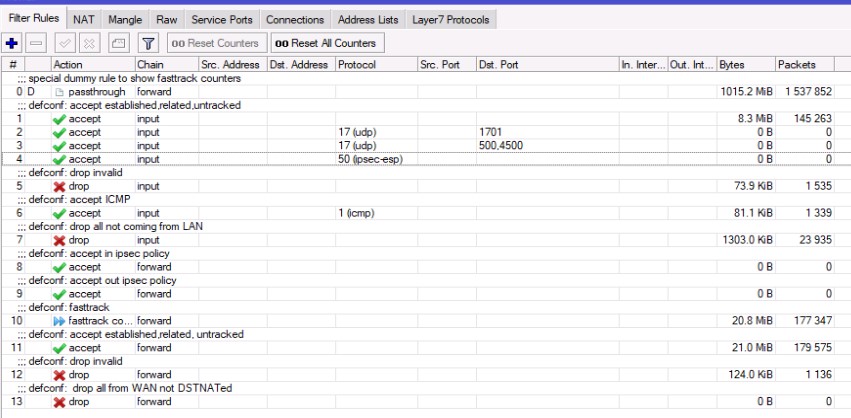Click accept icon of rule 2 (port 1701)
Image resolution: width=851 pixels, height=418 pixels.
60,133
